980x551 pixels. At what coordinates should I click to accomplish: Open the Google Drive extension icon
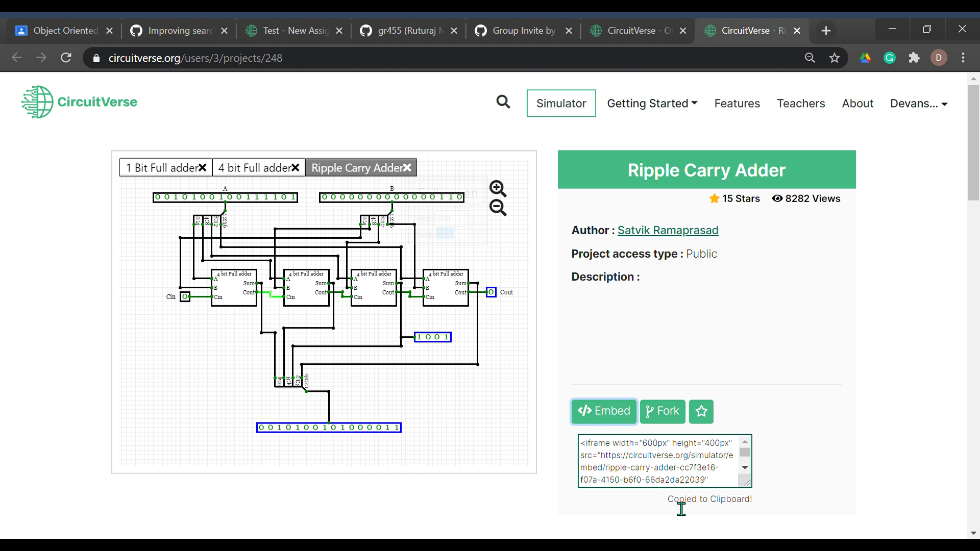[865, 58]
